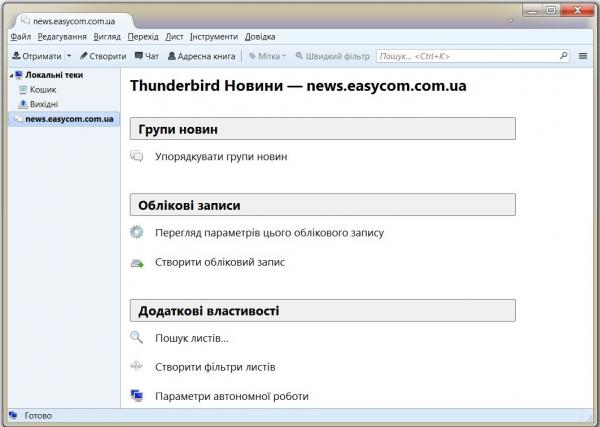Open Пошук листів search link
The image size is (600, 427).
[192, 339]
